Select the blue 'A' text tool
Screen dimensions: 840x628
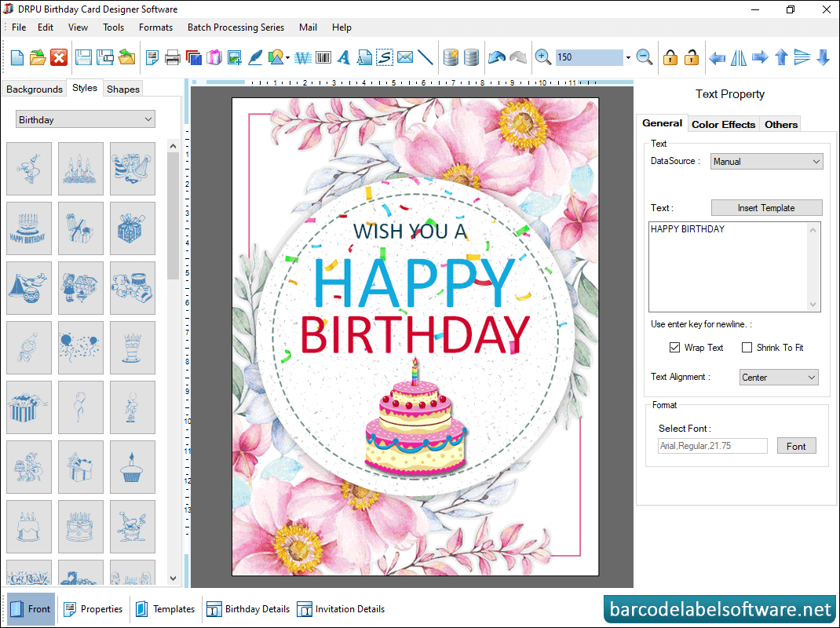pos(344,57)
